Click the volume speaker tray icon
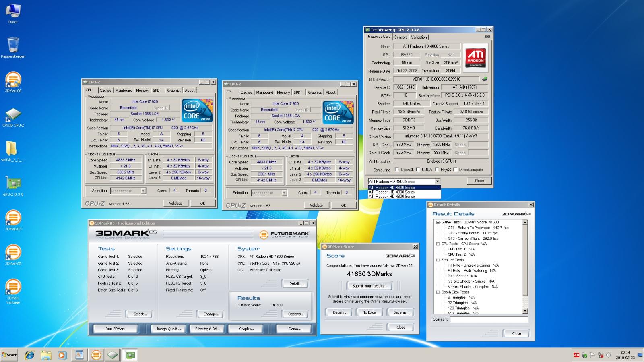 (609, 355)
